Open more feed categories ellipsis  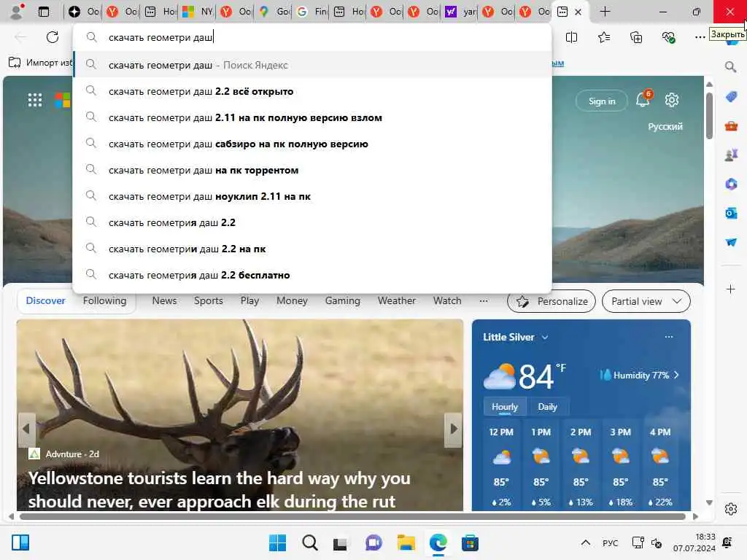click(x=484, y=301)
